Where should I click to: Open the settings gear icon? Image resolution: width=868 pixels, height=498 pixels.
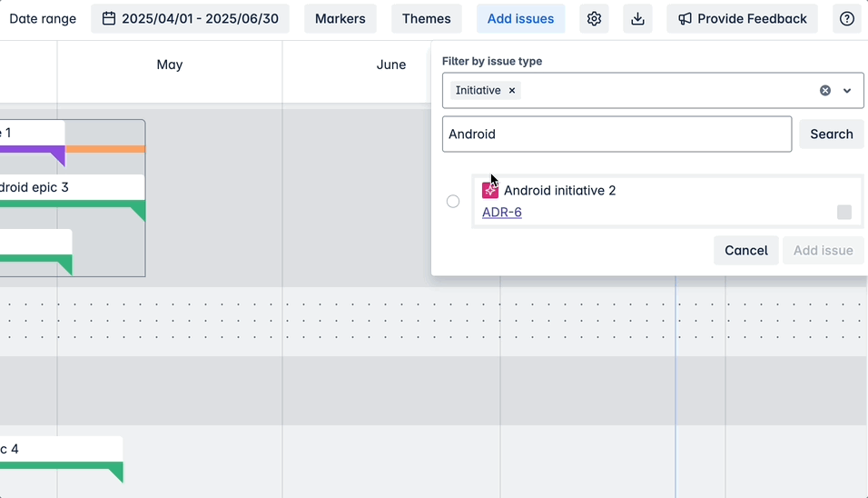pyautogui.click(x=594, y=19)
